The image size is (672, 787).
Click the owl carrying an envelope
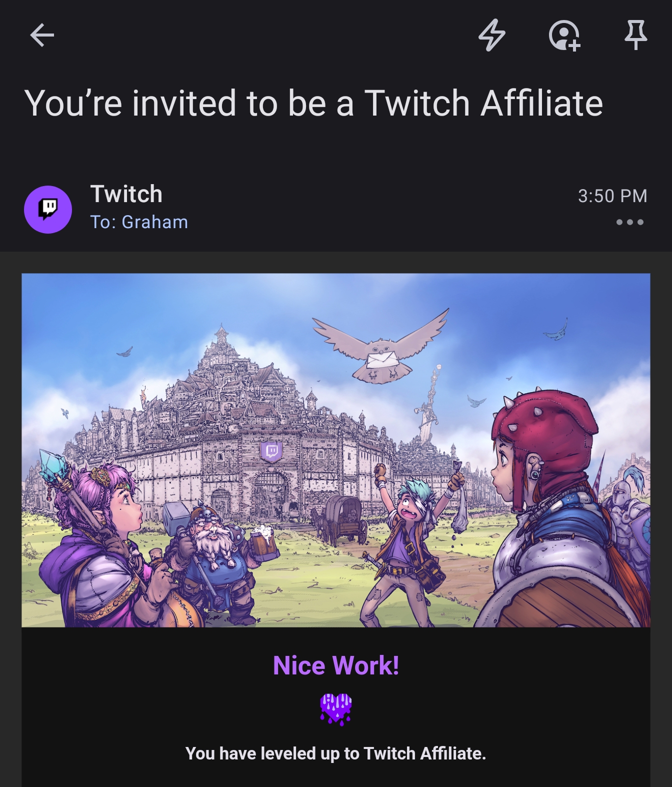[x=381, y=346]
